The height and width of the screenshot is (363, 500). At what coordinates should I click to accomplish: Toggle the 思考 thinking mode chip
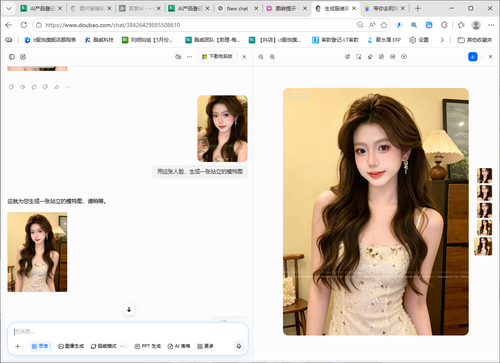point(41,346)
